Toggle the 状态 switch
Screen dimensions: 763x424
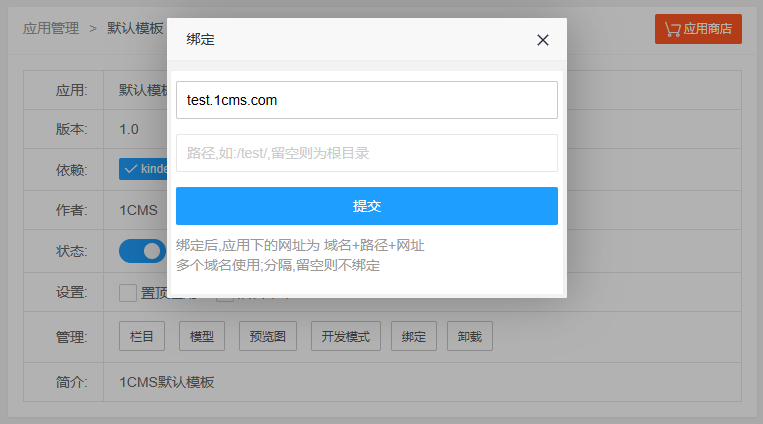pyautogui.click(x=142, y=251)
